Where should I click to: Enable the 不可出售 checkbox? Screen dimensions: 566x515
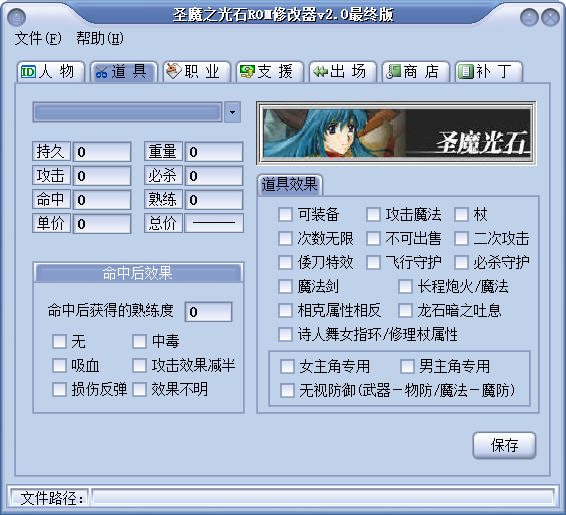point(373,239)
